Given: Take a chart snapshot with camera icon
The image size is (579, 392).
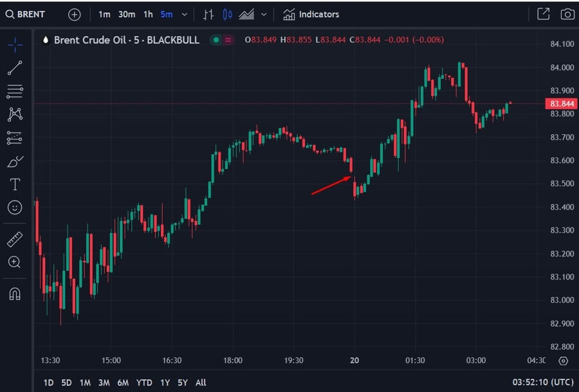Looking at the screenshot, I should (567, 14).
